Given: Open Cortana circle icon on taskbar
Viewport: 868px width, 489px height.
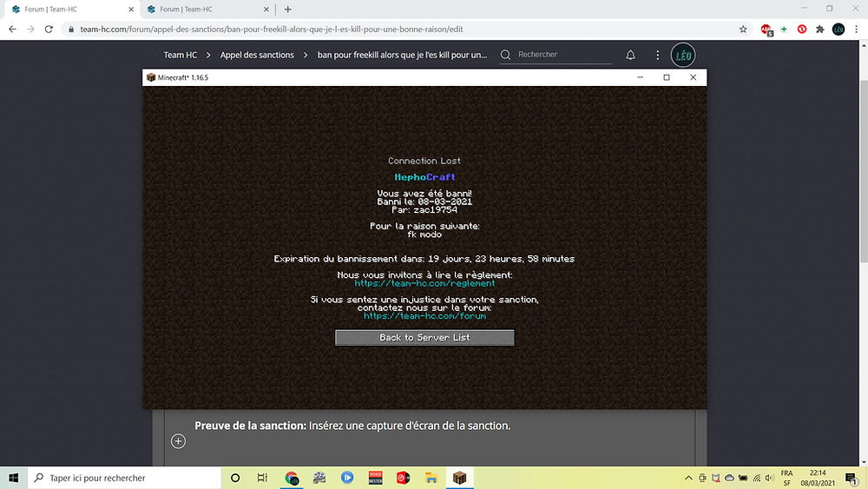Looking at the screenshot, I should (x=235, y=478).
